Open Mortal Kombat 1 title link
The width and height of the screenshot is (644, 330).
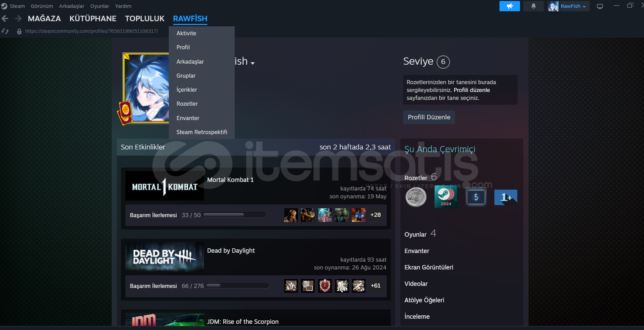230,180
